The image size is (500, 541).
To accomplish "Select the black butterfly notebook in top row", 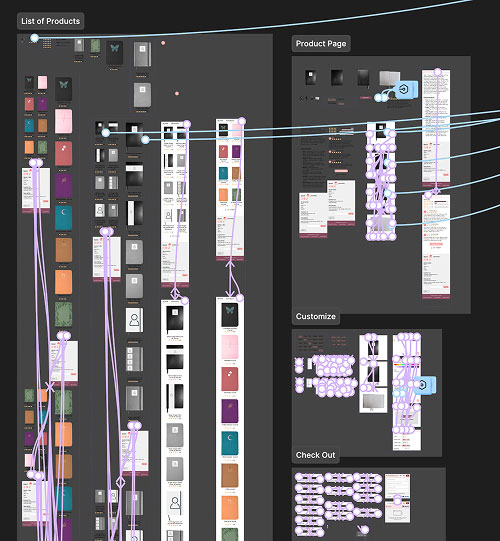I will point(114,53).
